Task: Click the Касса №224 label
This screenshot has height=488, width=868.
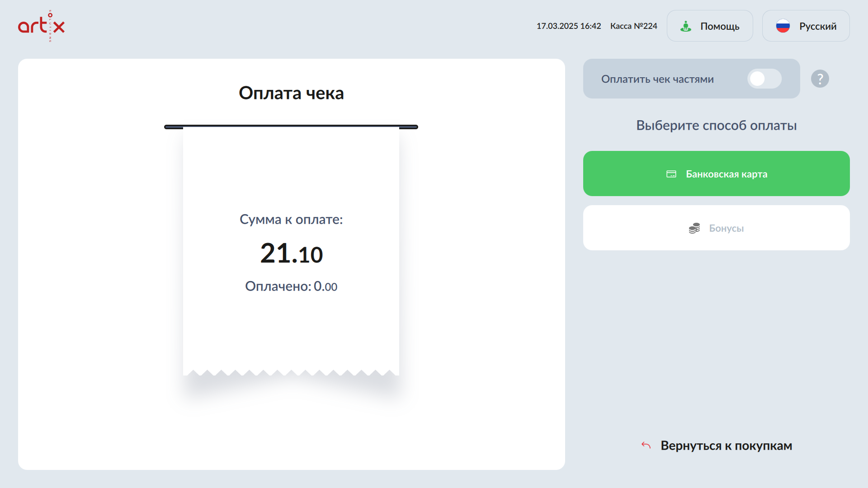Action: [x=633, y=26]
